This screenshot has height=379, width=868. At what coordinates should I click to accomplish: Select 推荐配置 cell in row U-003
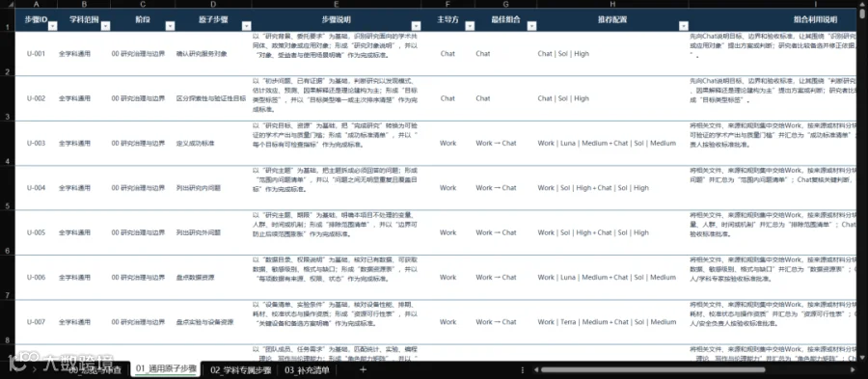point(612,144)
